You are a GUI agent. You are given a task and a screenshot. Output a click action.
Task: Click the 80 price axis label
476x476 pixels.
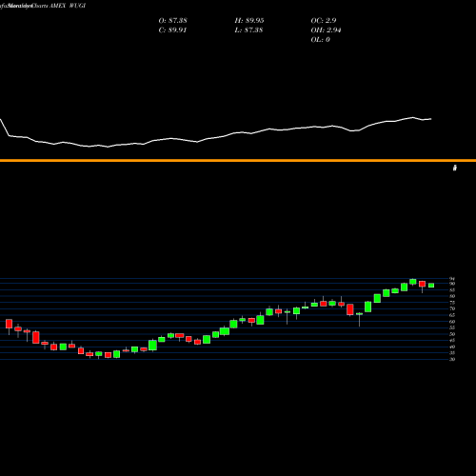452,296
